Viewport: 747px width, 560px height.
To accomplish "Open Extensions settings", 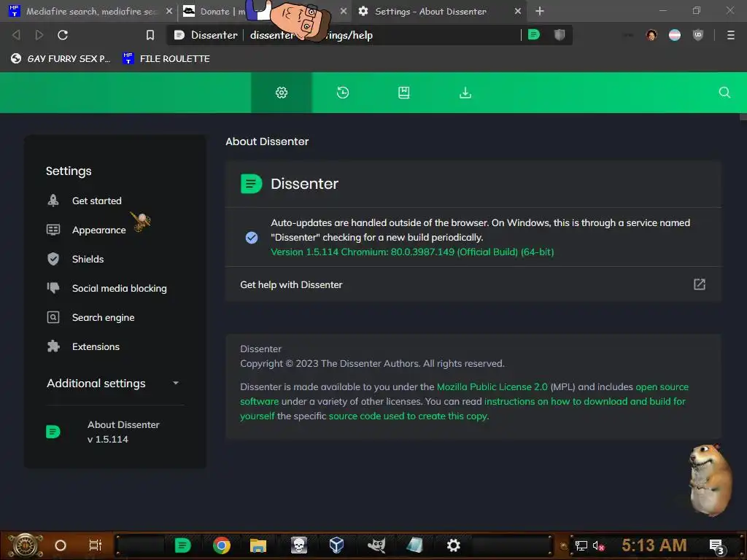I will [x=96, y=346].
